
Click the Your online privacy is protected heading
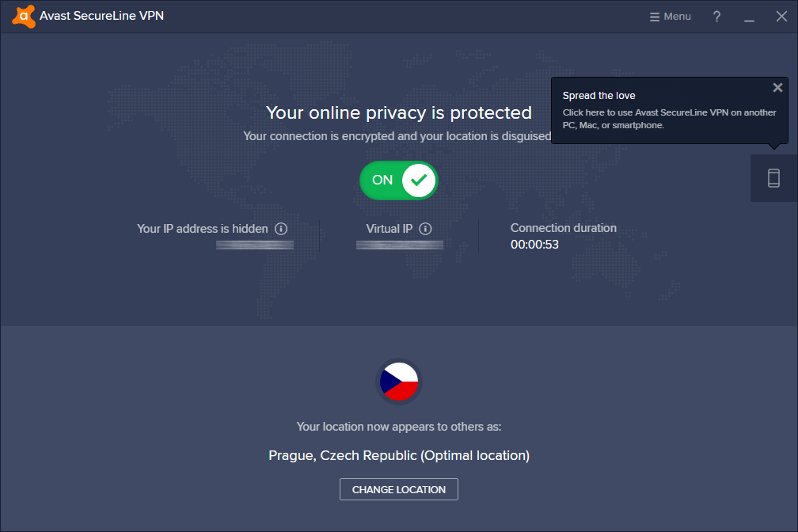(x=398, y=112)
